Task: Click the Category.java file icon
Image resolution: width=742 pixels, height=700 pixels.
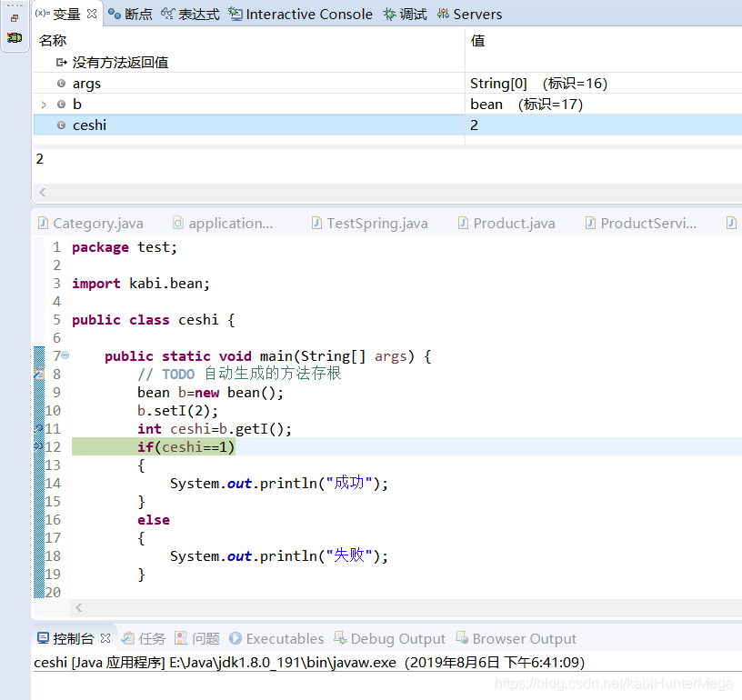Action: click(43, 223)
